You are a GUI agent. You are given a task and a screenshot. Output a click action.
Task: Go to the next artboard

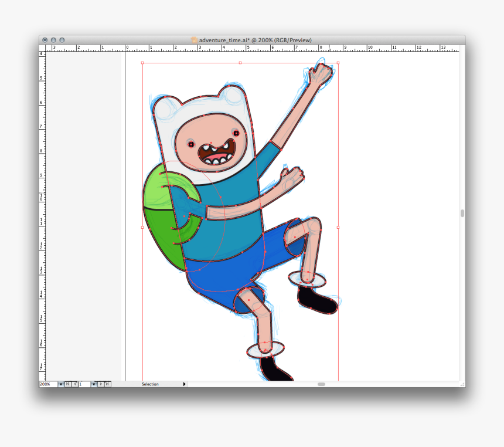pos(101,384)
